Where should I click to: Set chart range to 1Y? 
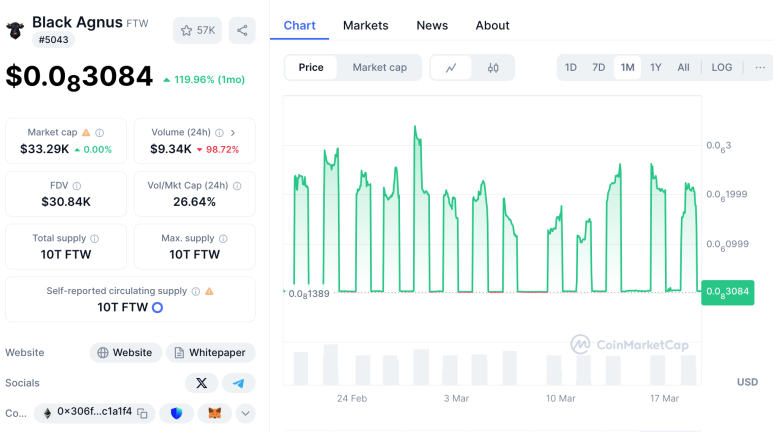(x=655, y=68)
